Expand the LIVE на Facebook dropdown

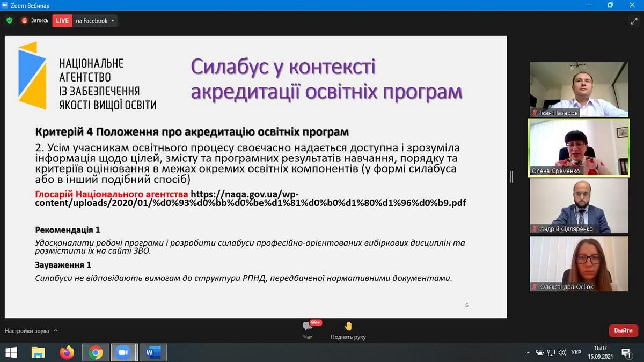(x=113, y=21)
